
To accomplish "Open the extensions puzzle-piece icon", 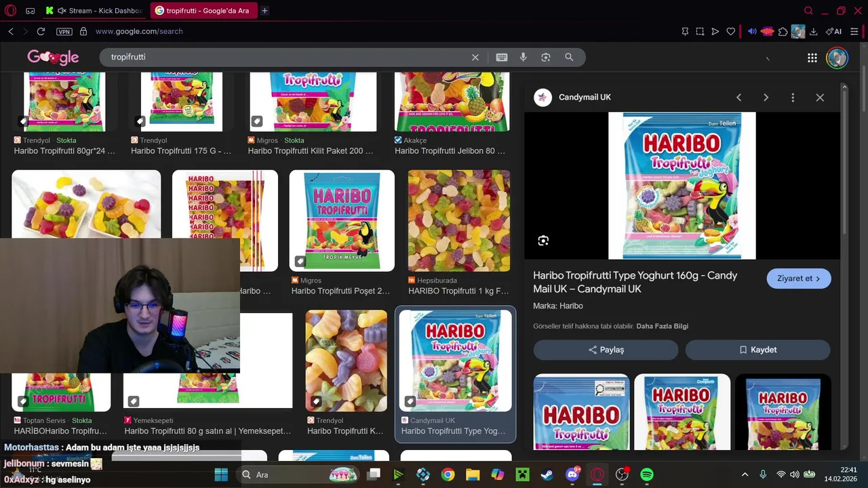I will click(783, 31).
